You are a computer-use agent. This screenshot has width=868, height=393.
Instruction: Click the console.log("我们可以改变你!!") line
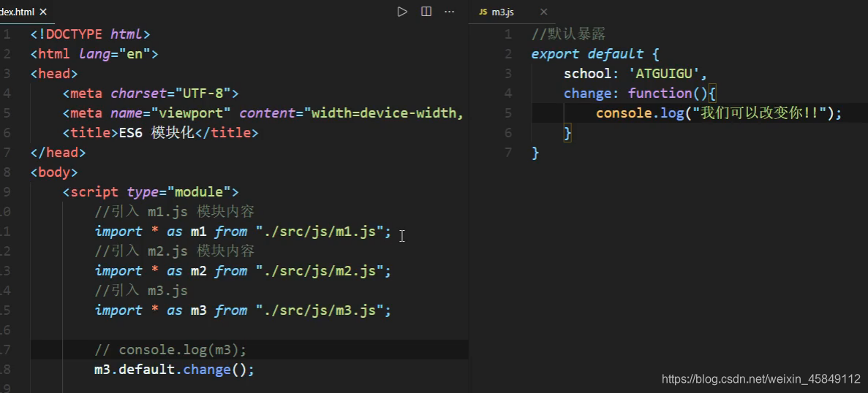(x=719, y=113)
